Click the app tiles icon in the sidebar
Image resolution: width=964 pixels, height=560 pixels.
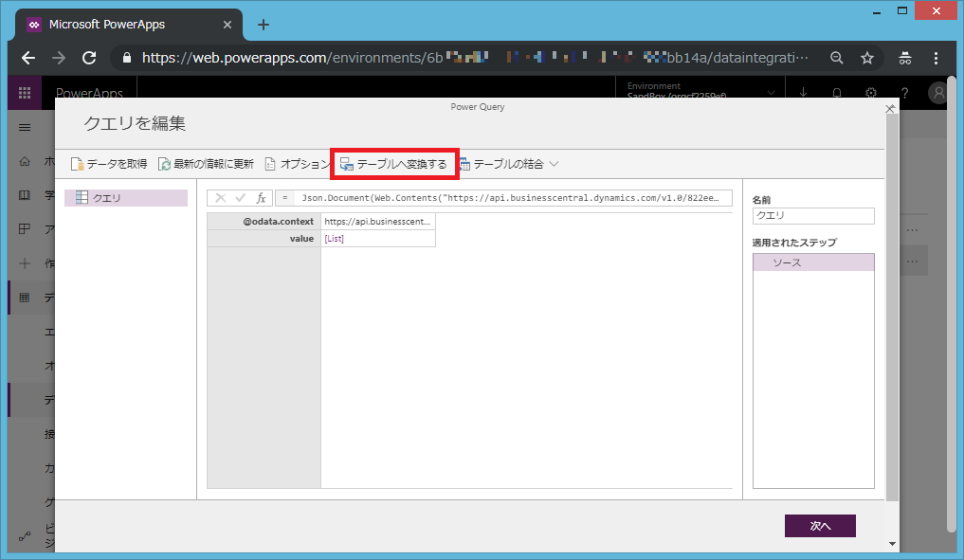(25, 229)
